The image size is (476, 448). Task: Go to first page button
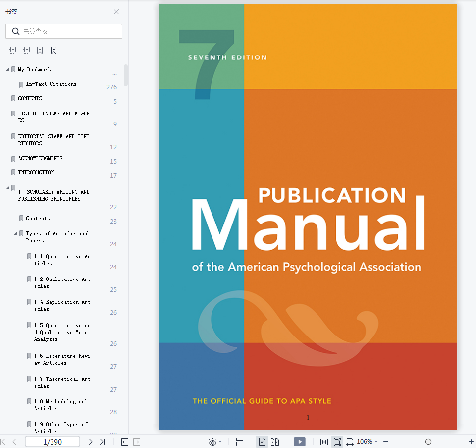pyautogui.click(x=3, y=442)
